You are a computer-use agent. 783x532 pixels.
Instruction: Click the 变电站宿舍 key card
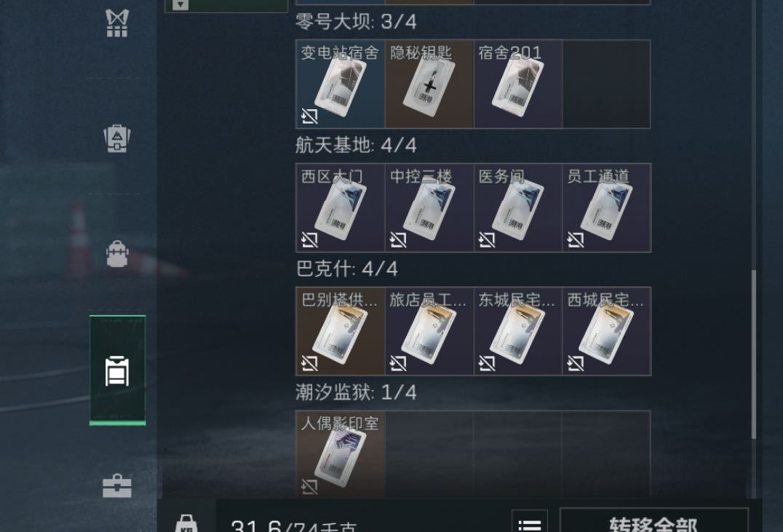tap(340, 84)
